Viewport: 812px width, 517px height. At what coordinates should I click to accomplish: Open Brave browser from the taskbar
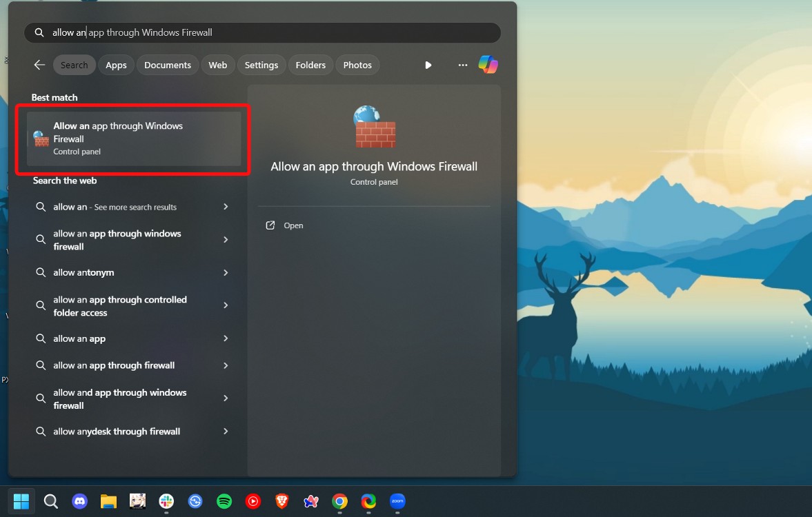point(281,501)
